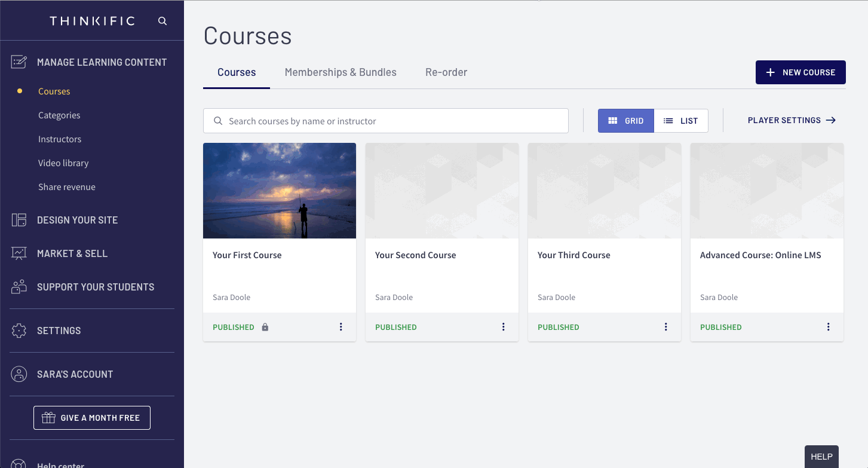Click the Manage Learning Content icon
The height and width of the screenshot is (468, 868).
click(x=19, y=62)
